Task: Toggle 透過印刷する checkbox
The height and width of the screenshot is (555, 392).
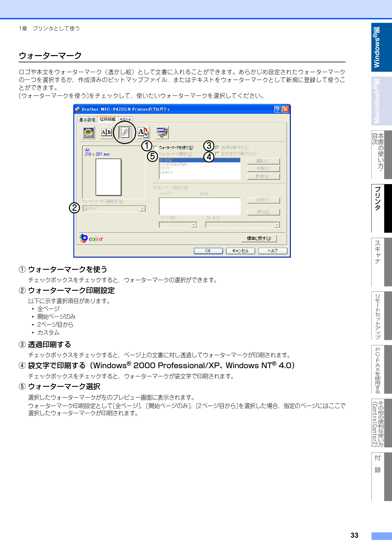Action: (217, 148)
